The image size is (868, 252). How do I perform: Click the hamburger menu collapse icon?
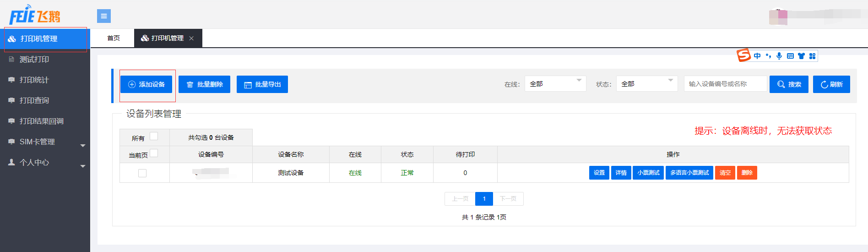[x=104, y=16]
